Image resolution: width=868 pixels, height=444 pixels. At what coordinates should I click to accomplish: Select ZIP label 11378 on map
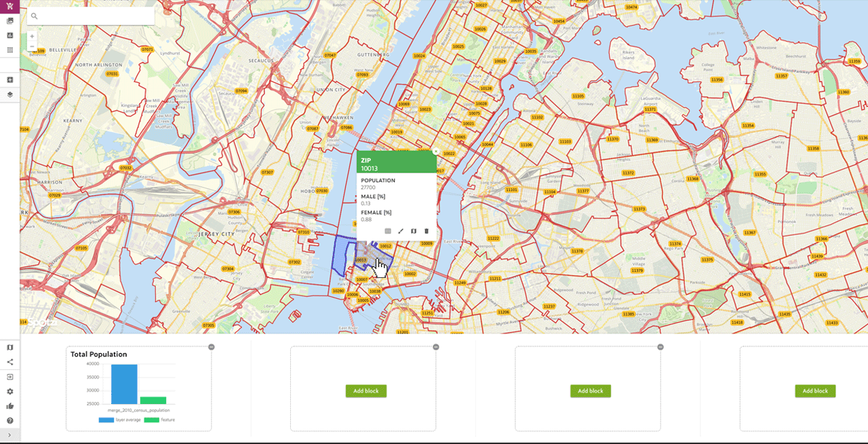pyautogui.click(x=577, y=251)
